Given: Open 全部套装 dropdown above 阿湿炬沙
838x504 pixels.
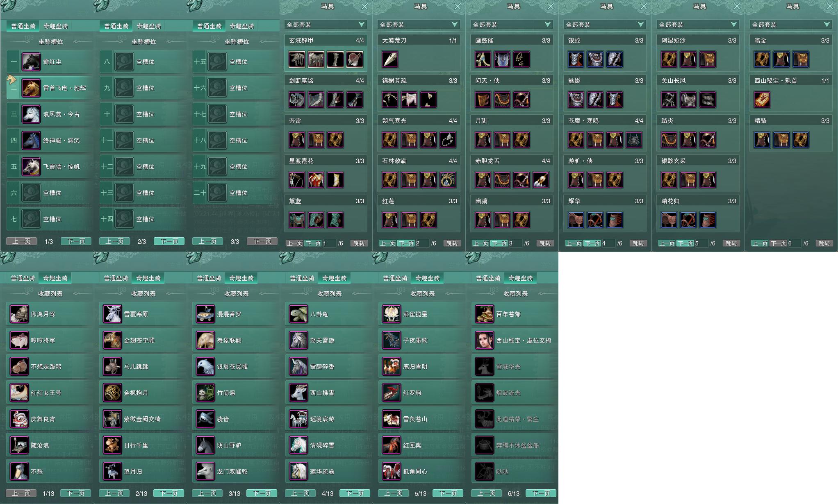Looking at the screenshot, I should pyautogui.click(x=698, y=25).
